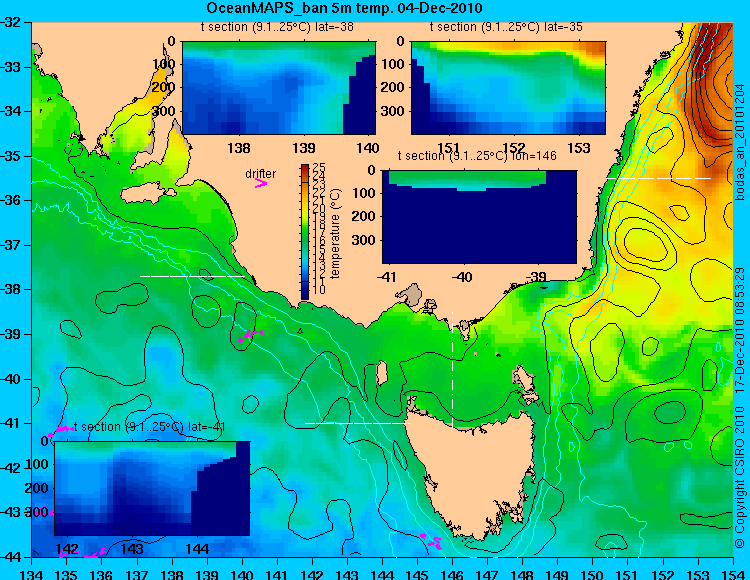Screen dimensions: 750x580
Task: Click the white dashed lat=-38 transect line
Action: tap(192, 276)
